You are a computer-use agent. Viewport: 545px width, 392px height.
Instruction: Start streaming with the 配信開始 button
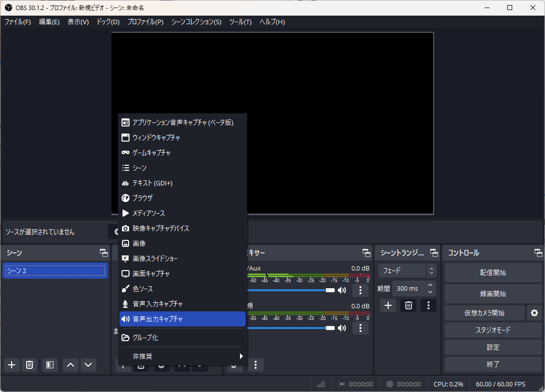(493, 272)
